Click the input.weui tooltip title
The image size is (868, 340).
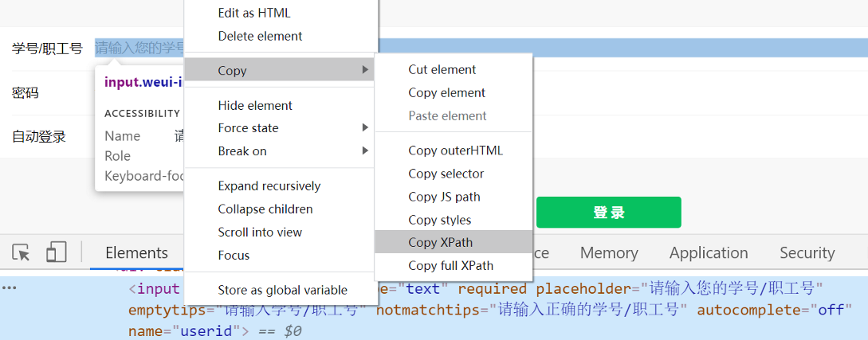[x=144, y=83]
